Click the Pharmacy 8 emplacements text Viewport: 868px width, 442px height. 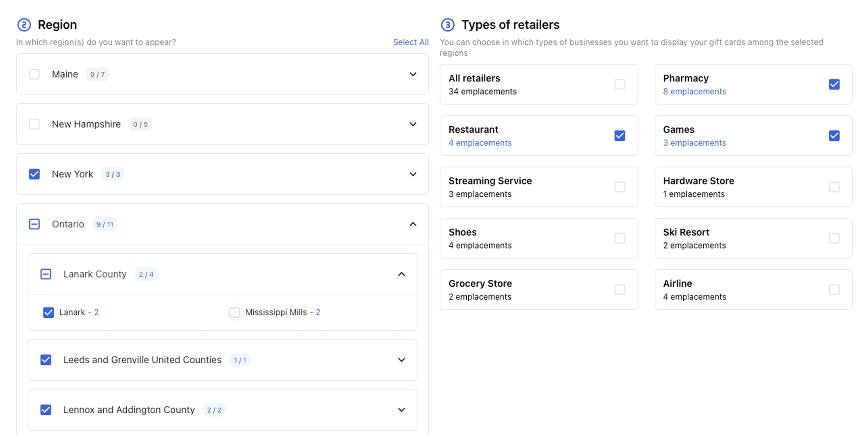coord(694,91)
